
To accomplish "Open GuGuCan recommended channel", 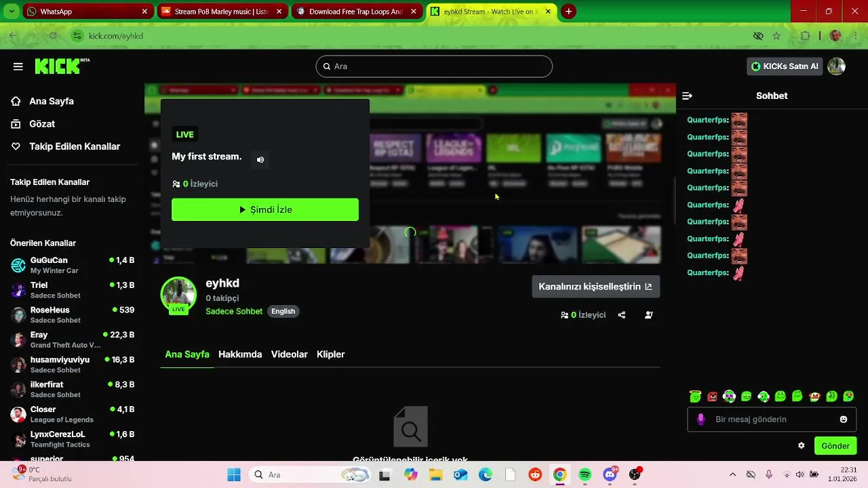I will (x=73, y=265).
